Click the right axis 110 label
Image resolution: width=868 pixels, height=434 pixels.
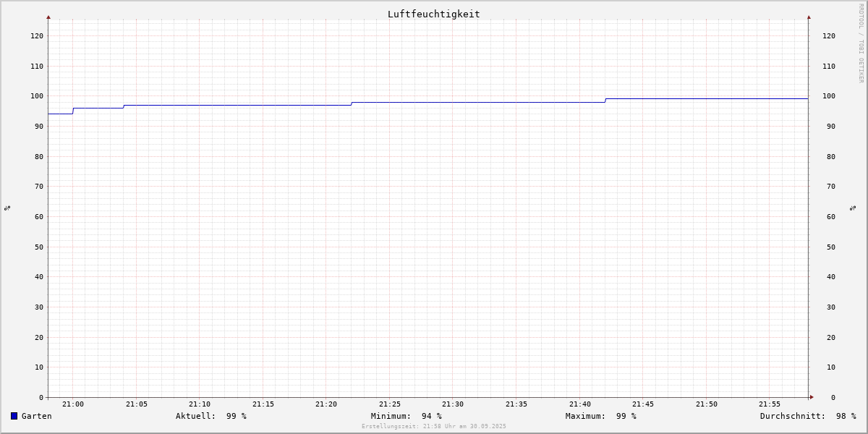[829, 67]
